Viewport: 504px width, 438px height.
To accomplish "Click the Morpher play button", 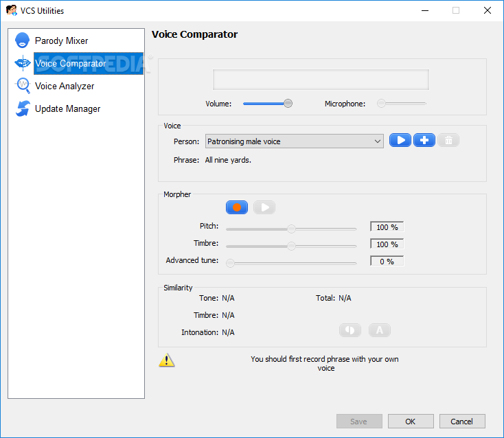I will pos(264,207).
